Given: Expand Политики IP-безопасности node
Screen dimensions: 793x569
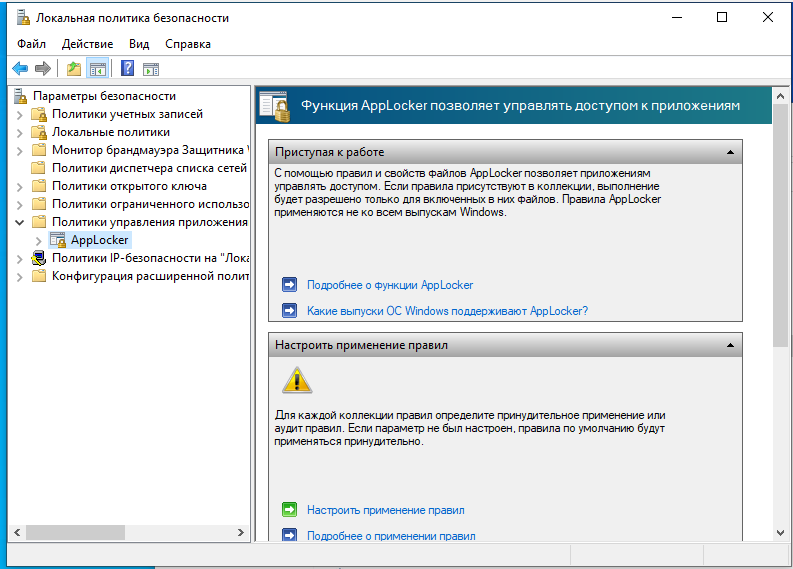Looking at the screenshot, I should tap(19, 259).
